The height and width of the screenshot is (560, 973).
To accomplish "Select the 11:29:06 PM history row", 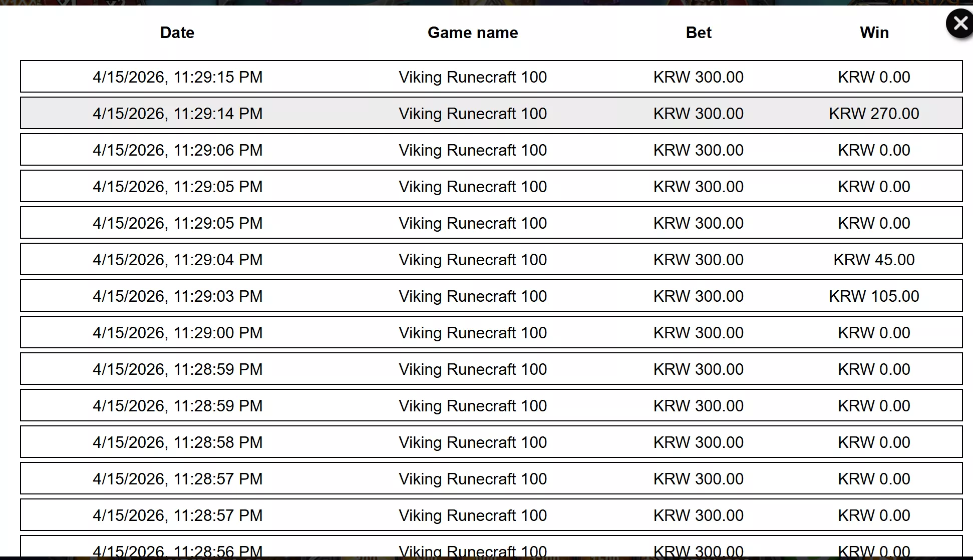I will point(491,150).
